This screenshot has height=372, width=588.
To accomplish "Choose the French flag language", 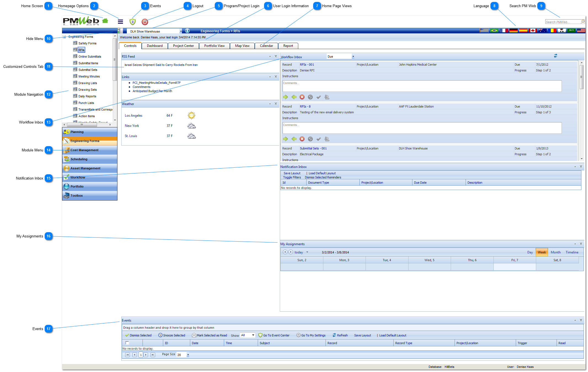I will 504,30.
